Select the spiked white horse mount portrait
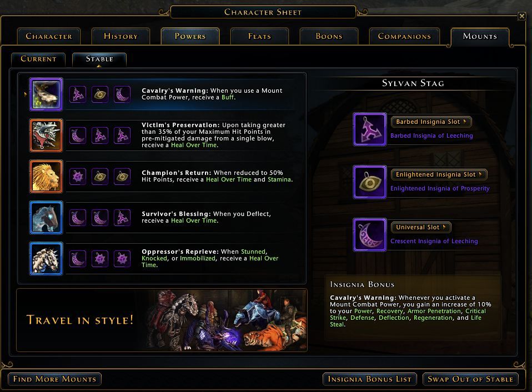Viewport: 532px width, 392px height. (x=46, y=259)
